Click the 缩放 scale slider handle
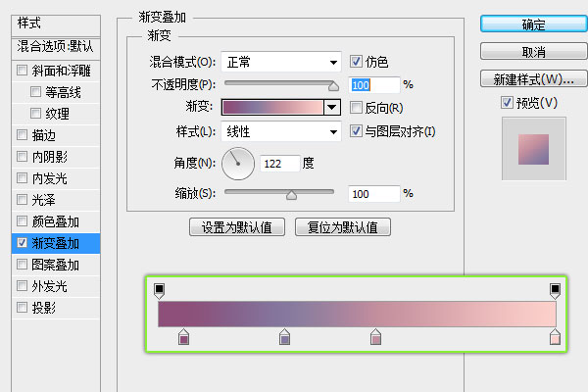Screen dimensions: 588x392 [x=291, y=195]
